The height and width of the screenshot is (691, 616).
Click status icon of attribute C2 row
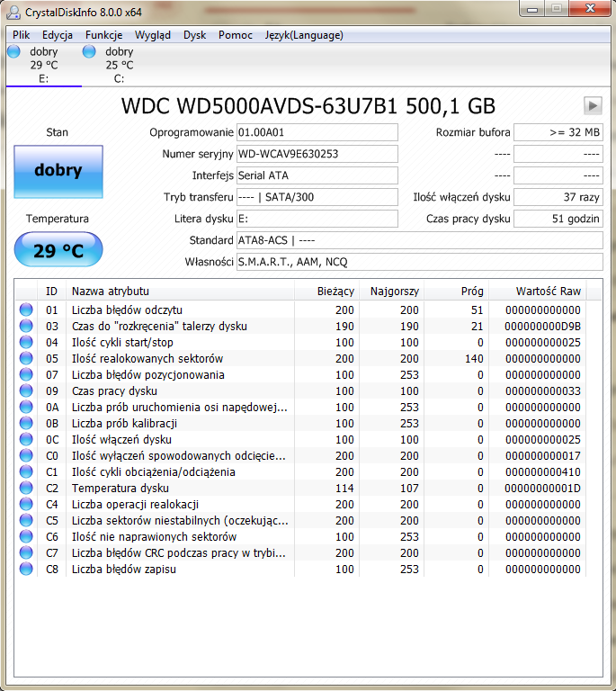coord(26,488)
